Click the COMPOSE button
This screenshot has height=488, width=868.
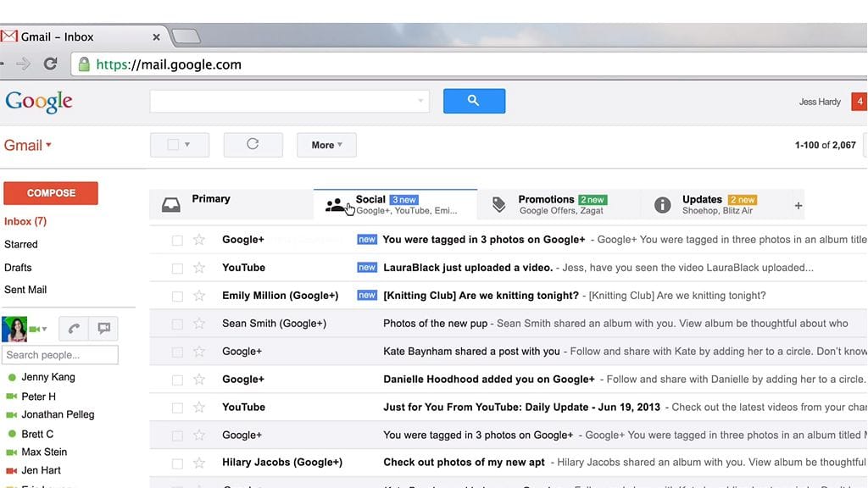(51, 192)
